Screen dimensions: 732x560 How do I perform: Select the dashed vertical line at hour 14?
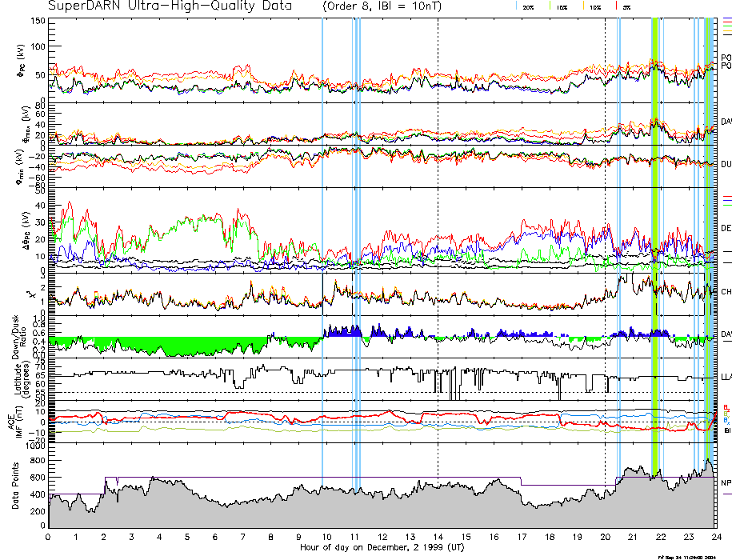click(438, 240)
